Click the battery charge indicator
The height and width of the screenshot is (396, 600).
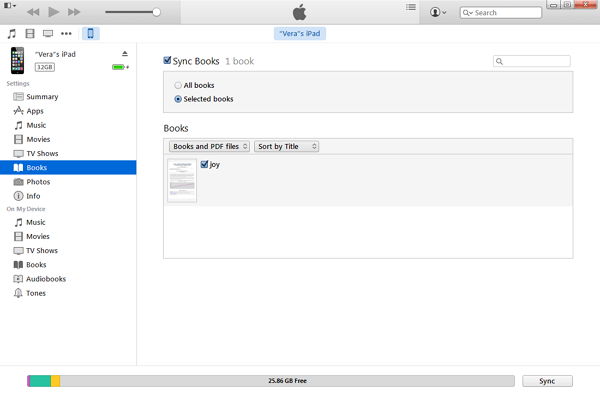(x=120, y=67)
